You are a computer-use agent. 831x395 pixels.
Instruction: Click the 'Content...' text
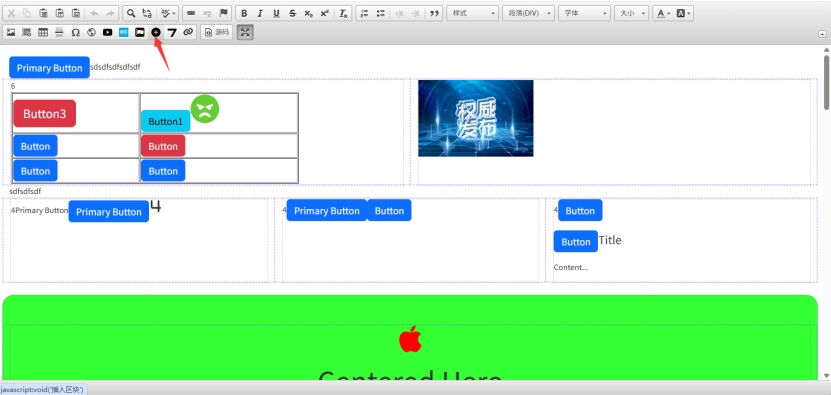coord(571,267)
